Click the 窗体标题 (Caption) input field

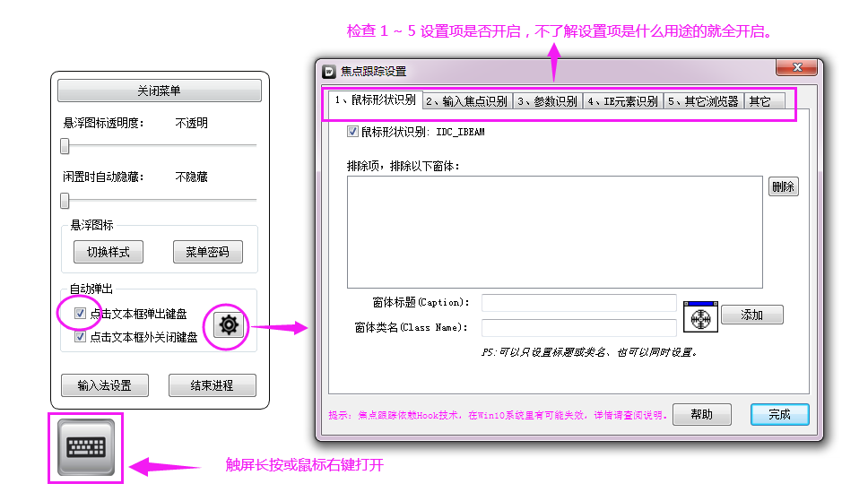(578, 303)
